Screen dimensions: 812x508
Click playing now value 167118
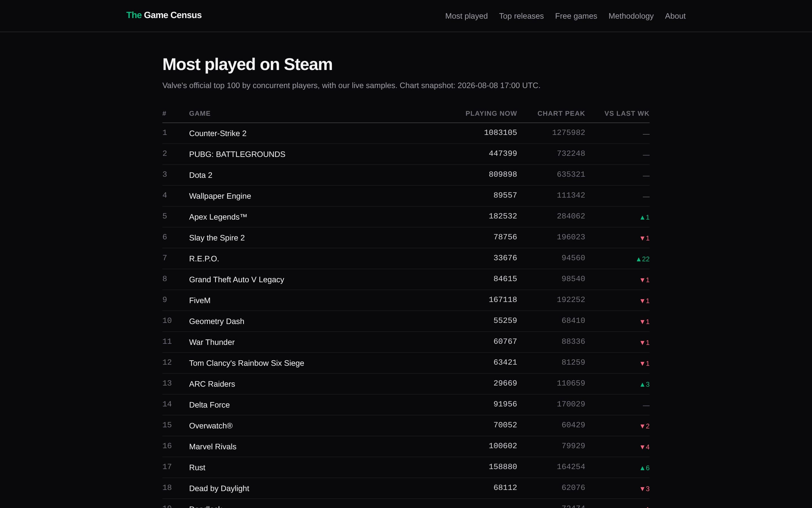tap(503, 299)
